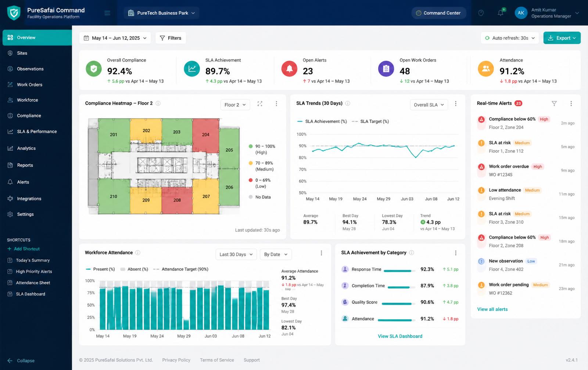This screenshot has width=588, height=370.
Task: Open the Floor 2 selector dropdown
Action: 235,105
